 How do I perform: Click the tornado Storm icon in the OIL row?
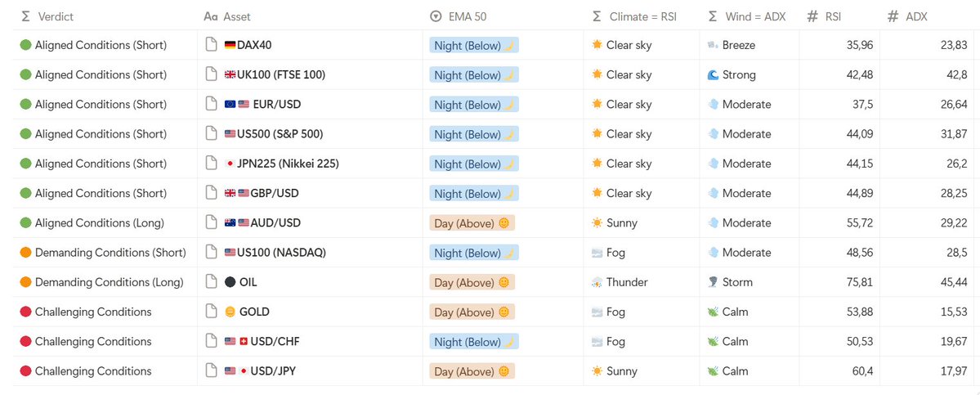[x=713, y=282]
